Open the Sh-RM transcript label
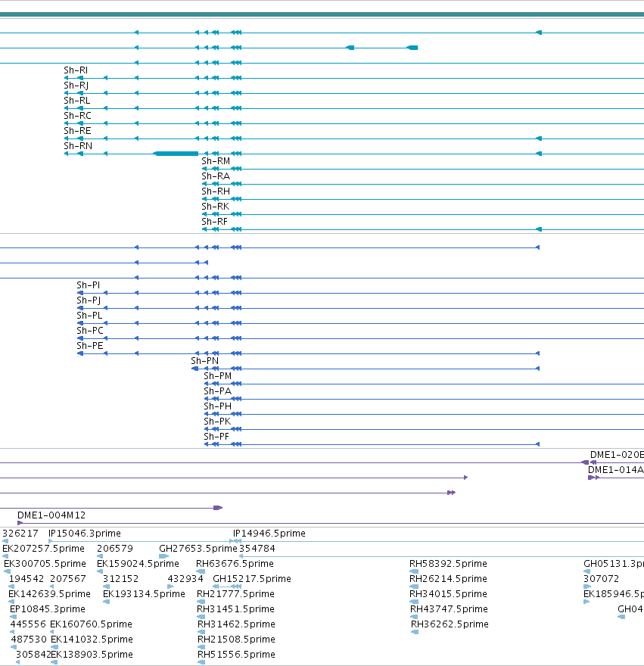This screenshot has height=666, width=644. [216, 161]
